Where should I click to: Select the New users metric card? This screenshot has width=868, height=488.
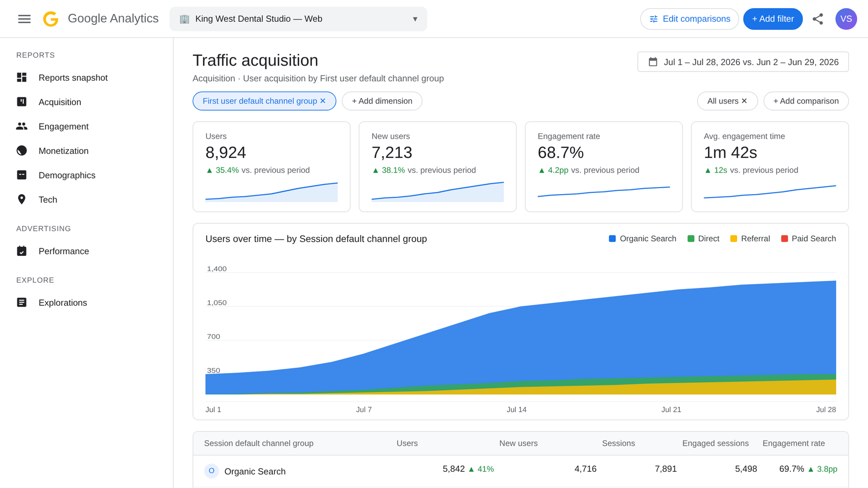438,166
